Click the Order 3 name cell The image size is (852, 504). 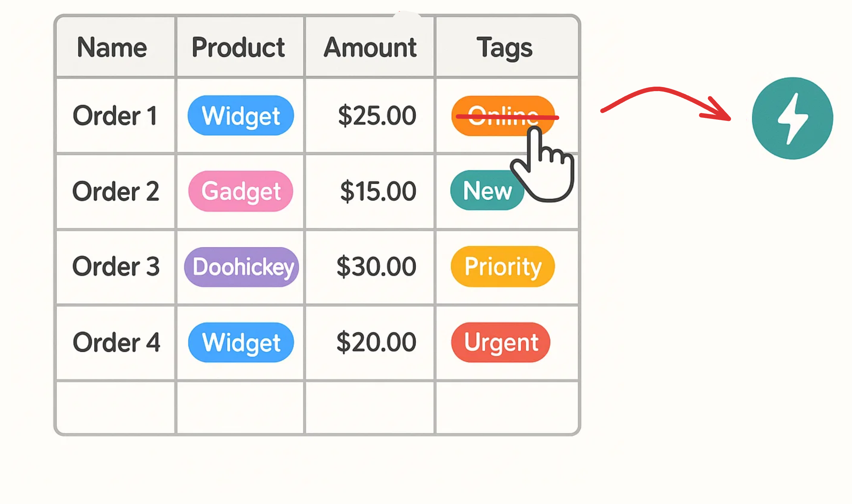click(x=116, y=267)
